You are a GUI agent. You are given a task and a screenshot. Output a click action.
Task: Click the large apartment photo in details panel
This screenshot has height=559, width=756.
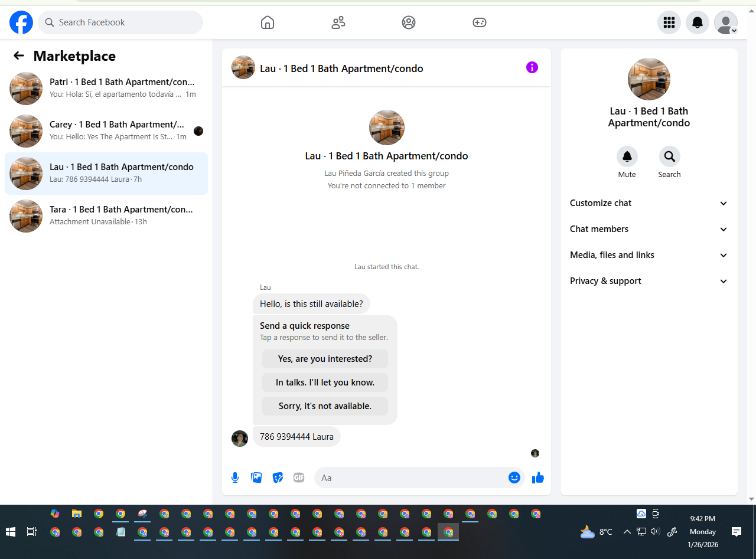pyautogui.click(x=649, y=79)
